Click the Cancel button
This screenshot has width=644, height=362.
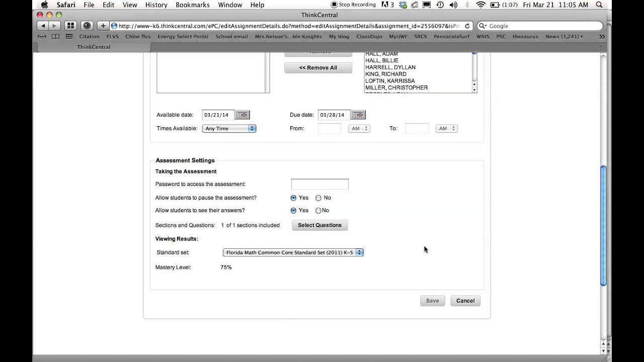[465, 301]
